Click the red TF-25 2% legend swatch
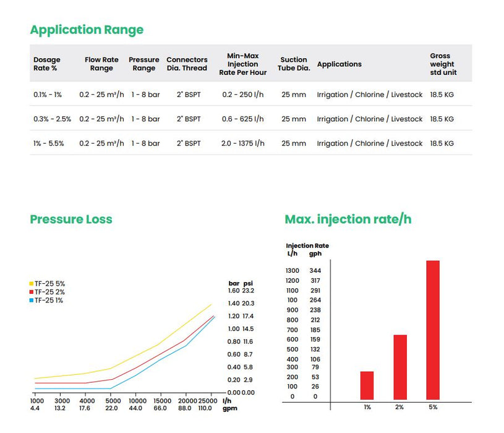This screenshot has width=504, height=433. pos(32,292)
